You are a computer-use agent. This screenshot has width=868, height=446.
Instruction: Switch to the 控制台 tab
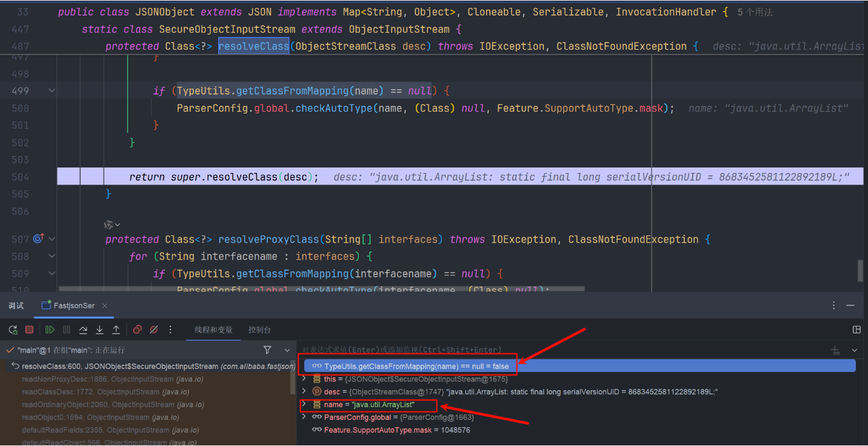[259, 329]
